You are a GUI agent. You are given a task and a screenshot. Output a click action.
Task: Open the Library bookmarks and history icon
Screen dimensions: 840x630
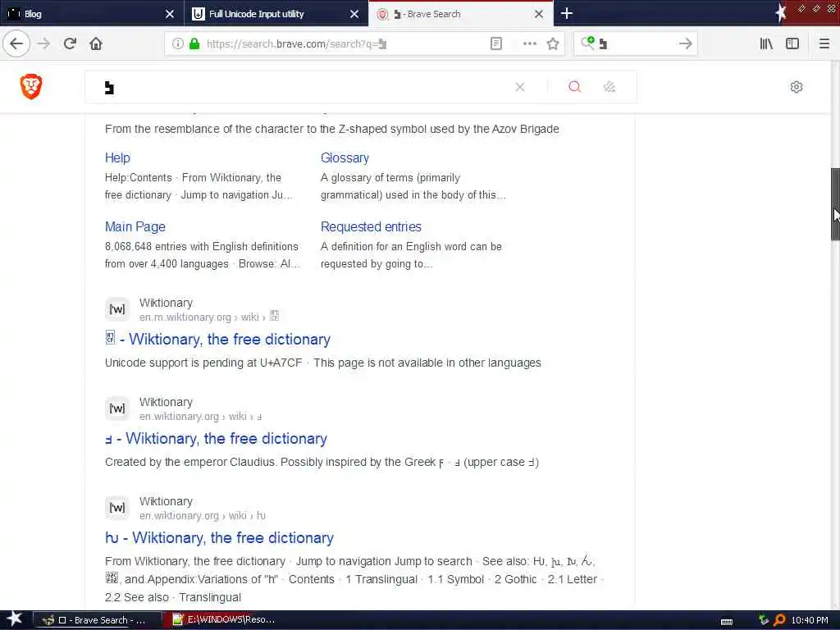[x=766, y=44]
